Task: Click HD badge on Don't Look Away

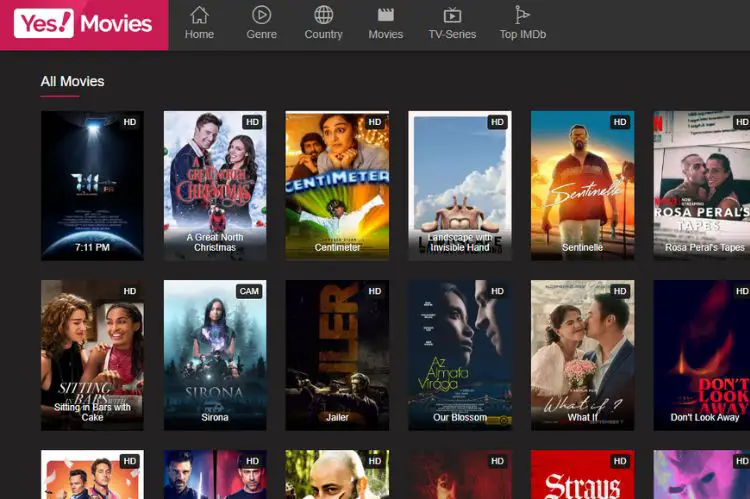Action: [x=741, y=291]
